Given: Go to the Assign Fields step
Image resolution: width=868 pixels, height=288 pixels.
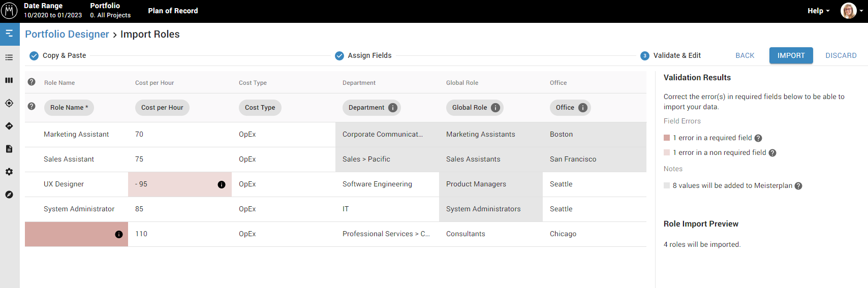Looking at the screenshot, I should [x=363, y=55].
